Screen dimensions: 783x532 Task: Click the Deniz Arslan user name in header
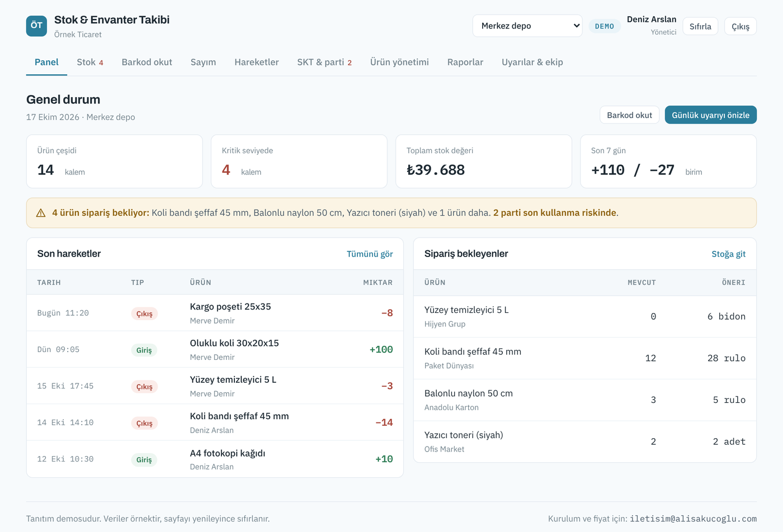click(652, 20)
